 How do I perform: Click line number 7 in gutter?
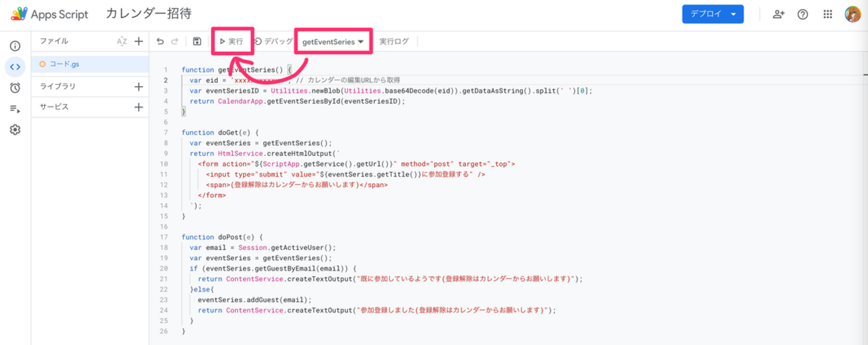[x=165, y=132]
